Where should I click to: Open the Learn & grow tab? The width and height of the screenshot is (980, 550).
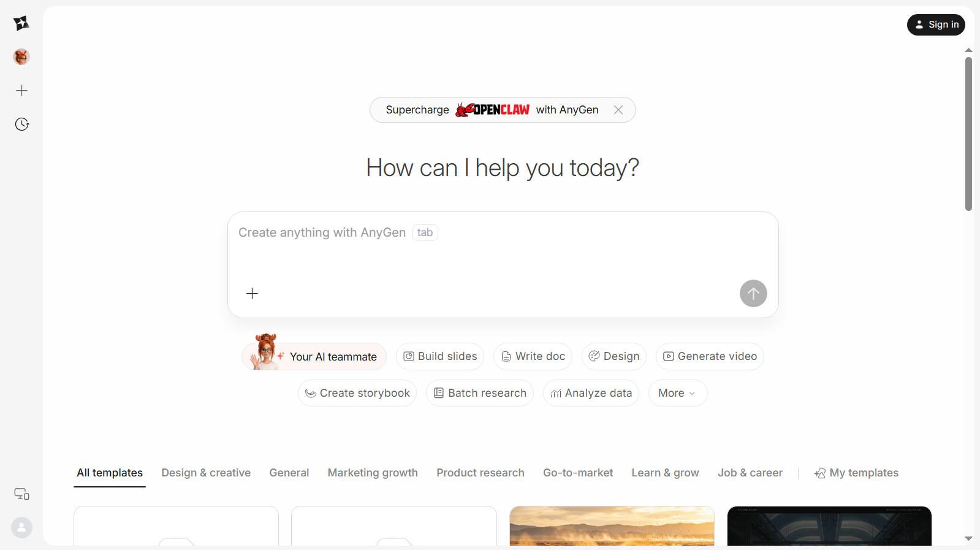coord(665,473)
